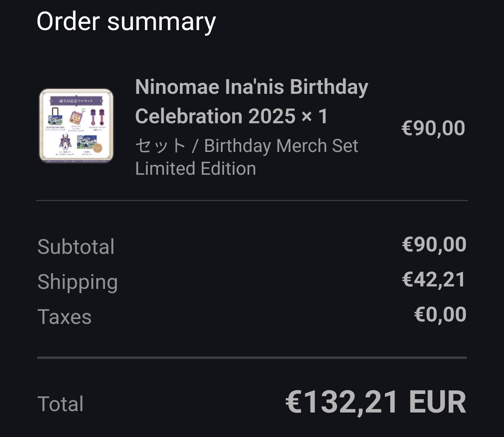Image resolution: width=504 pixels, height=437 pixels.
Task: Click the Total label
Action: point(60,404)
